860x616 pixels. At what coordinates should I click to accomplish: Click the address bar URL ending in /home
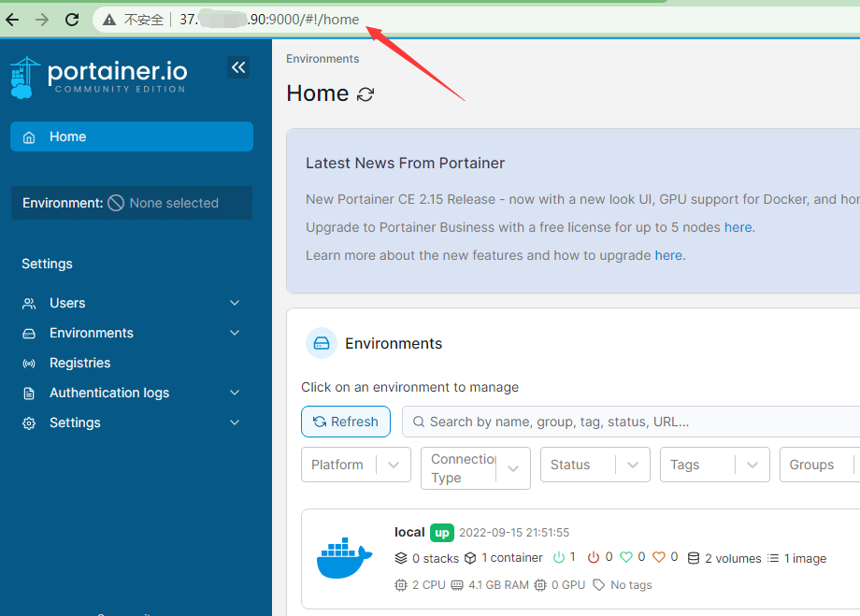pos(269,20)
